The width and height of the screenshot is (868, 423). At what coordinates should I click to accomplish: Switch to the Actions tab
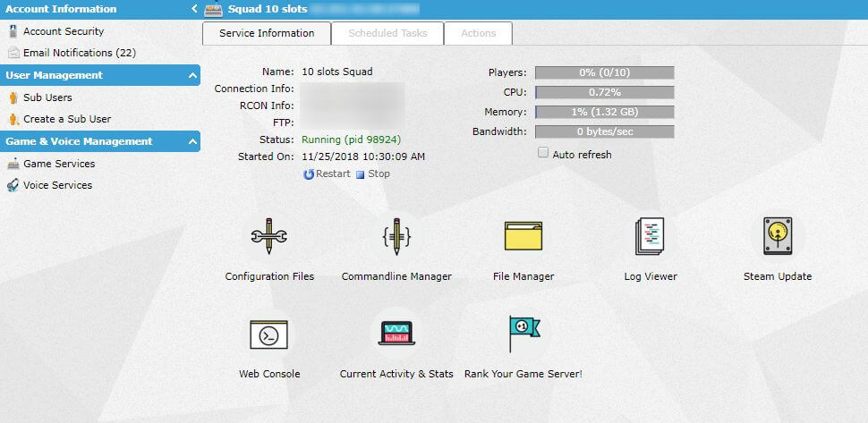click(478, 33)
